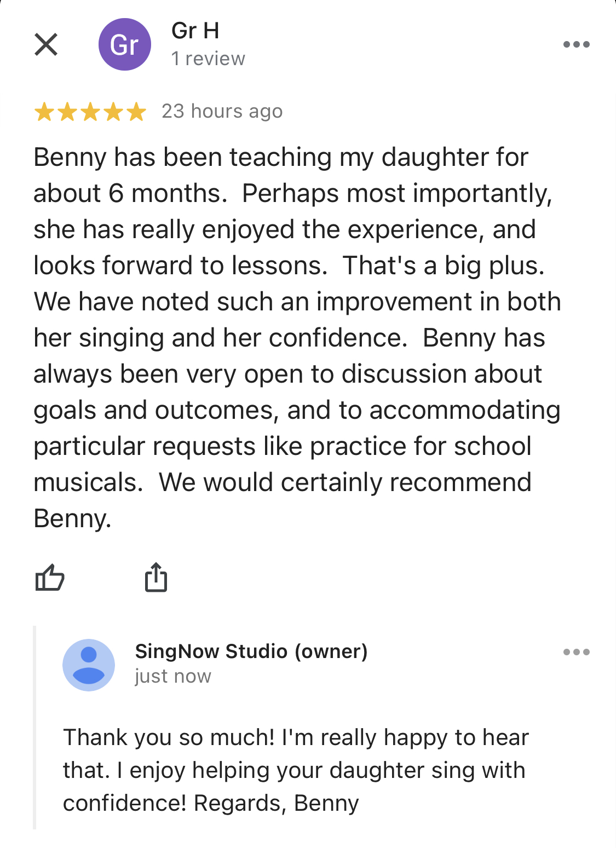The width and height of the screenshot is (616, 848).
Task: Select the SingNow Studio (owner) name
Action: pyautogui.click(x=251, y=651)
